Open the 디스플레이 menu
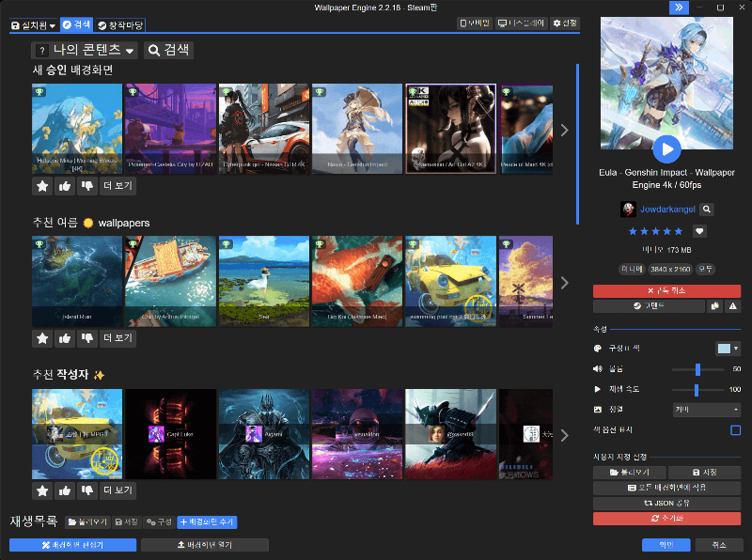The image size is (752, 560). tap(522, 23)
